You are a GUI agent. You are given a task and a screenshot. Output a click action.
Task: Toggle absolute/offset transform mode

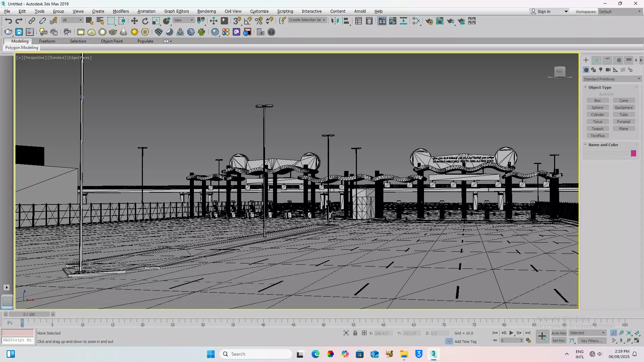364,333
